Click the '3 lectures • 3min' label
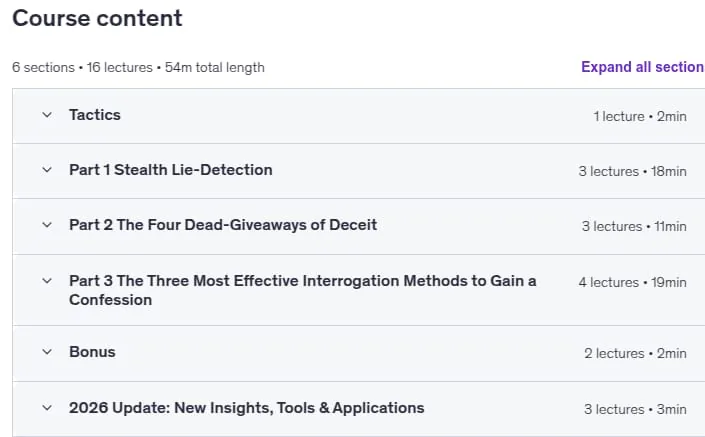Image resolution: width=705 pixels, height=437 pixels. 635,409
